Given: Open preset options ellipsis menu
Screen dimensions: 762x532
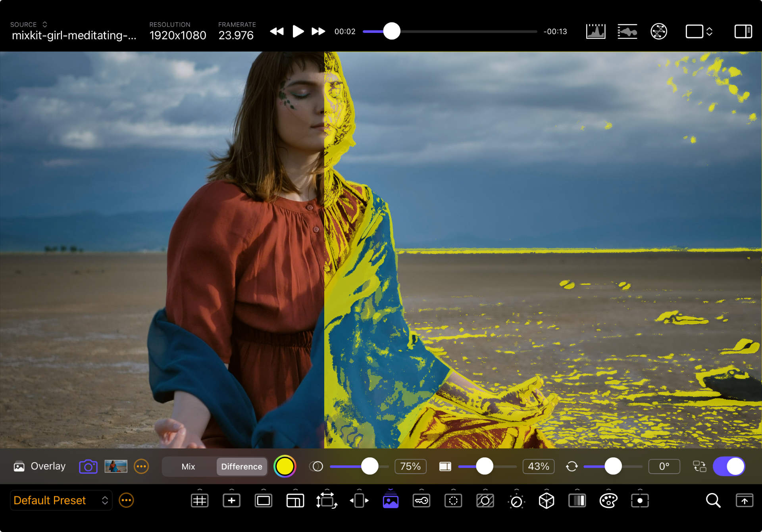Looking at the screenshot, I should click(x=126, y=501).
